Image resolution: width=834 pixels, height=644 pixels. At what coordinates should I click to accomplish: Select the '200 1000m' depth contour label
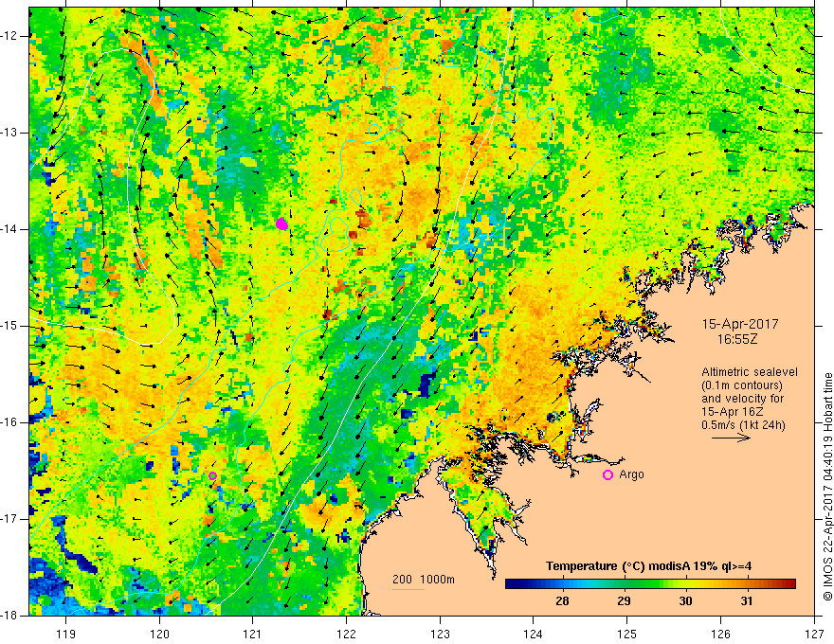424,580
